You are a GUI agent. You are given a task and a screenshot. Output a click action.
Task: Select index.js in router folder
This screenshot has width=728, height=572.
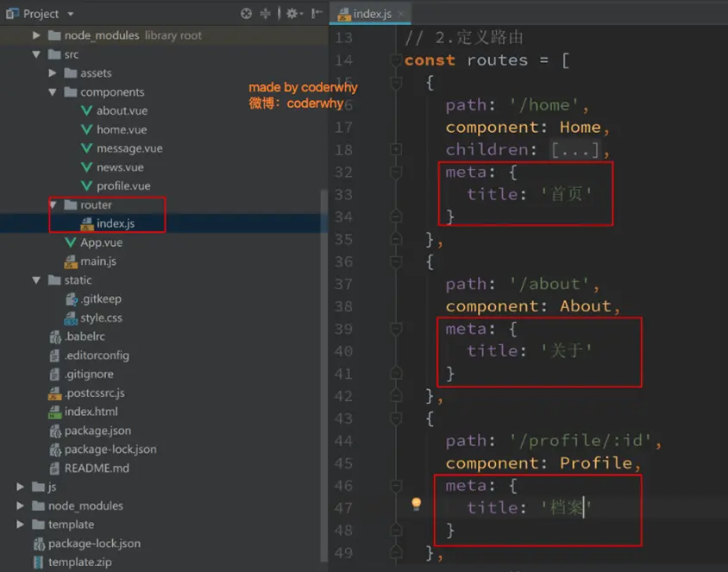116,223
